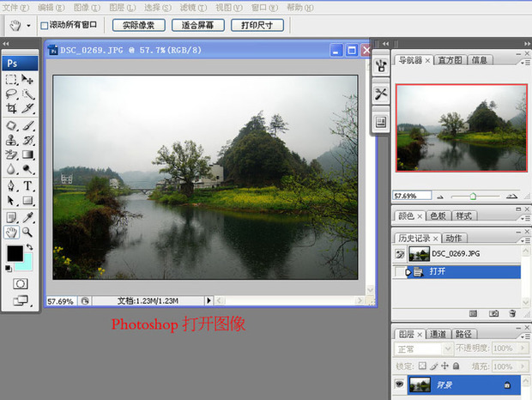Select the Dodge tool
This screenshot has width=532, height=400.
point(27,169)
